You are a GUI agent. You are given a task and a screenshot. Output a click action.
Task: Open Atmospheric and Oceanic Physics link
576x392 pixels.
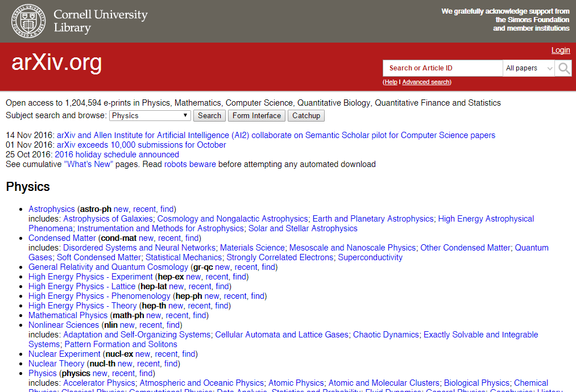[x=202, y=383]
